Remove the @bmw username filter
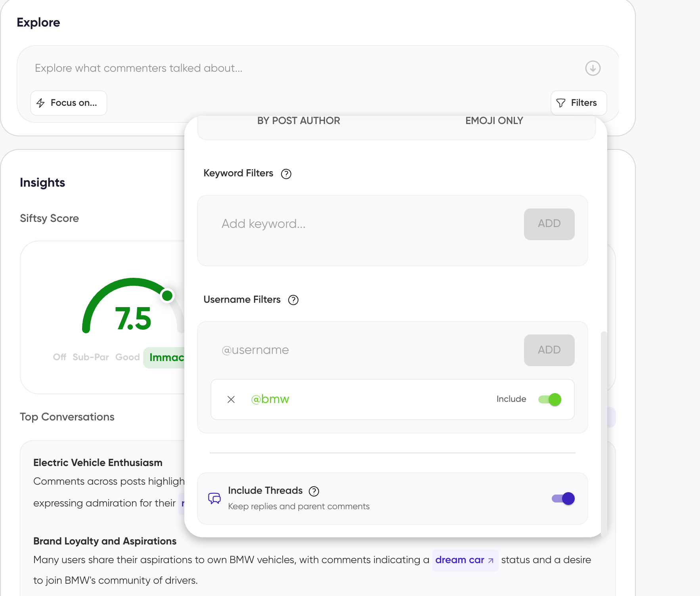The height and width of the screenshot is (596, 700). pos(231,399)
